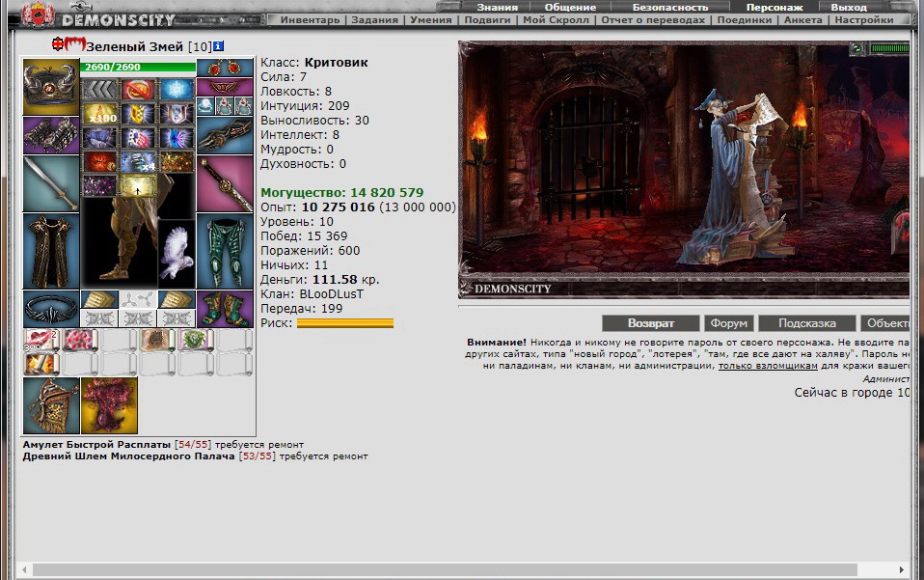Select the pearl ring slot
The width and height of the screenshot is (924, 580).
point(205,106)
